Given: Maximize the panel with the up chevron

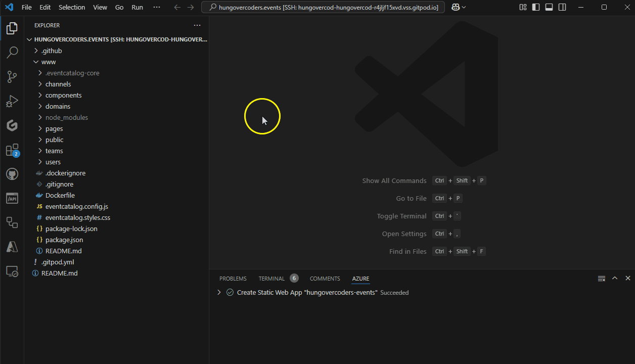Looking at the screenshot, I should point(615,278).
